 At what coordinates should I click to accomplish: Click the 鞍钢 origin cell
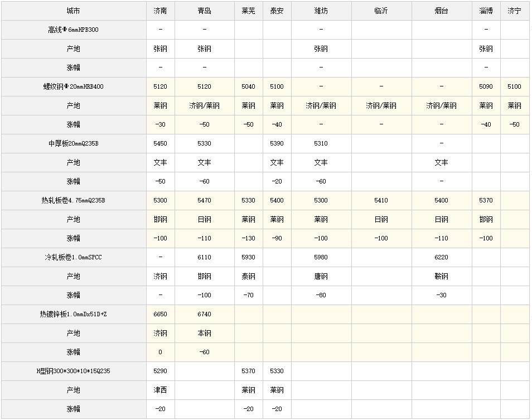tap(442, 277)
